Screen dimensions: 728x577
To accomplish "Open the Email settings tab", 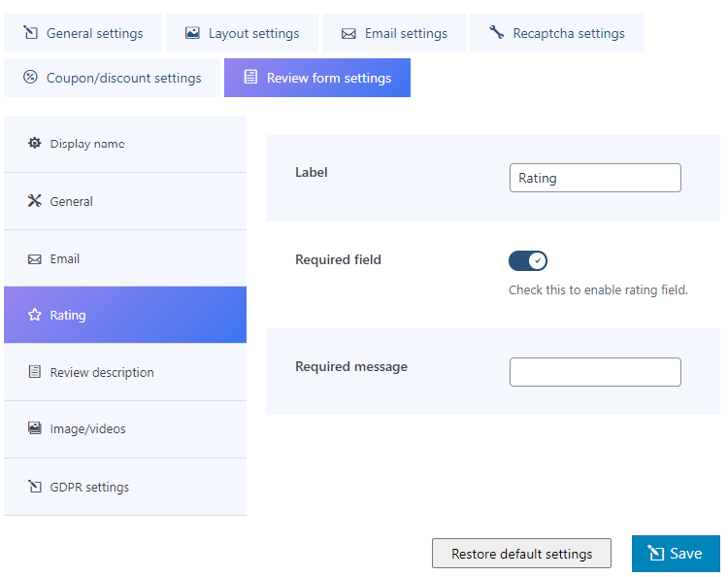I will [x=394, y=33].
